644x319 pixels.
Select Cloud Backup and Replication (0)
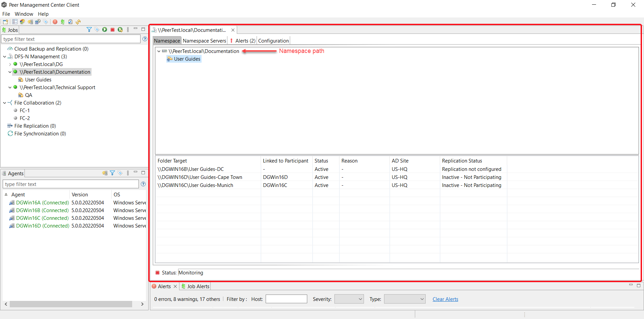click(x=51, y=49)
